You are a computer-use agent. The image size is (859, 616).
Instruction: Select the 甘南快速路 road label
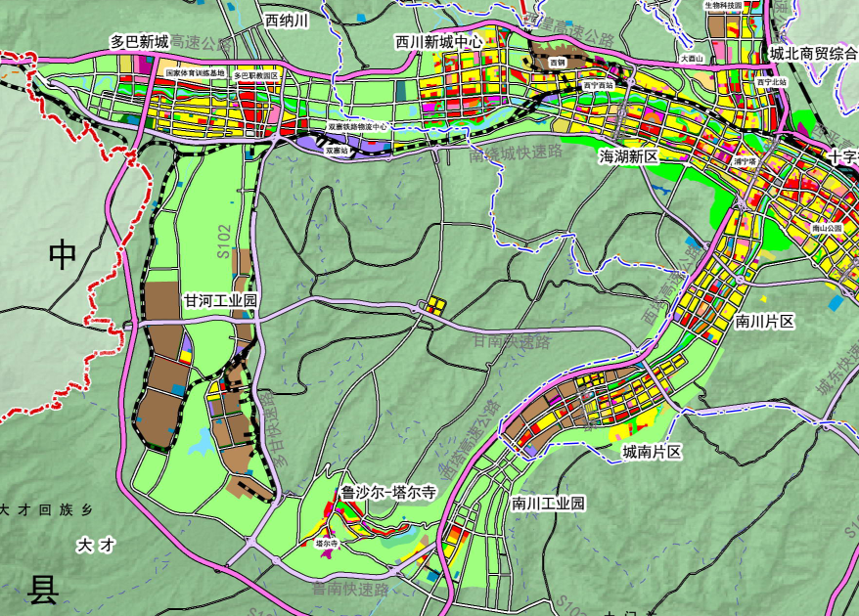(513, 341)
